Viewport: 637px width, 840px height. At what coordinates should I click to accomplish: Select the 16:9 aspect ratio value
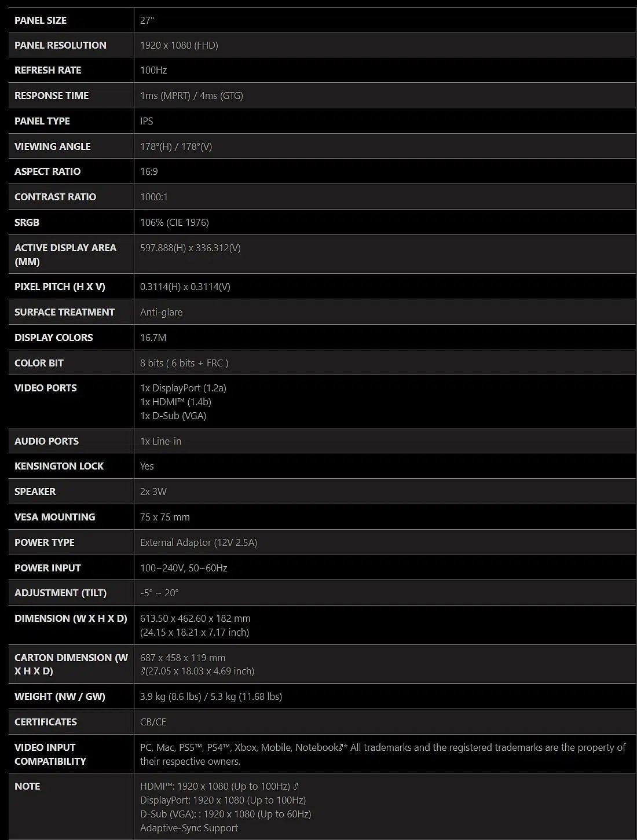[x=149, y=171]
